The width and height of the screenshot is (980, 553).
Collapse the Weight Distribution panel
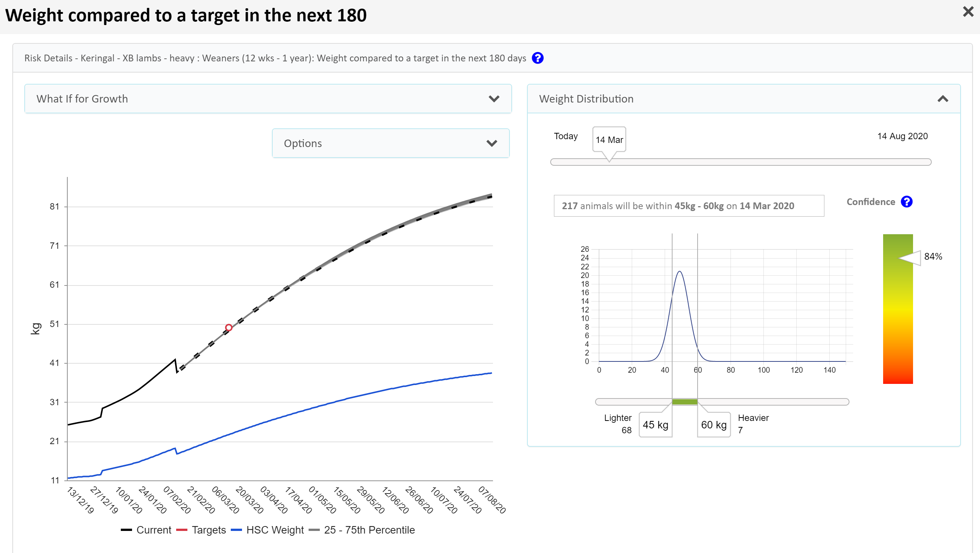[x=942, y=99]
